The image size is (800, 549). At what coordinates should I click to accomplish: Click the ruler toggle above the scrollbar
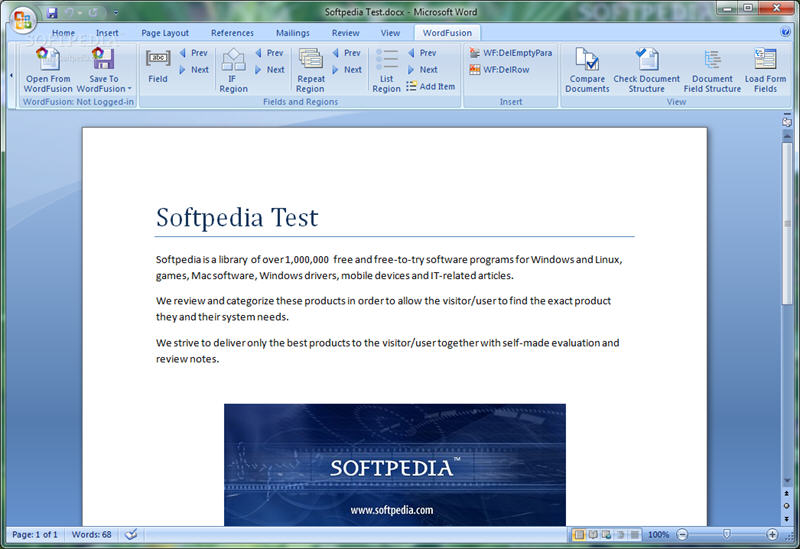pos(787,121)
